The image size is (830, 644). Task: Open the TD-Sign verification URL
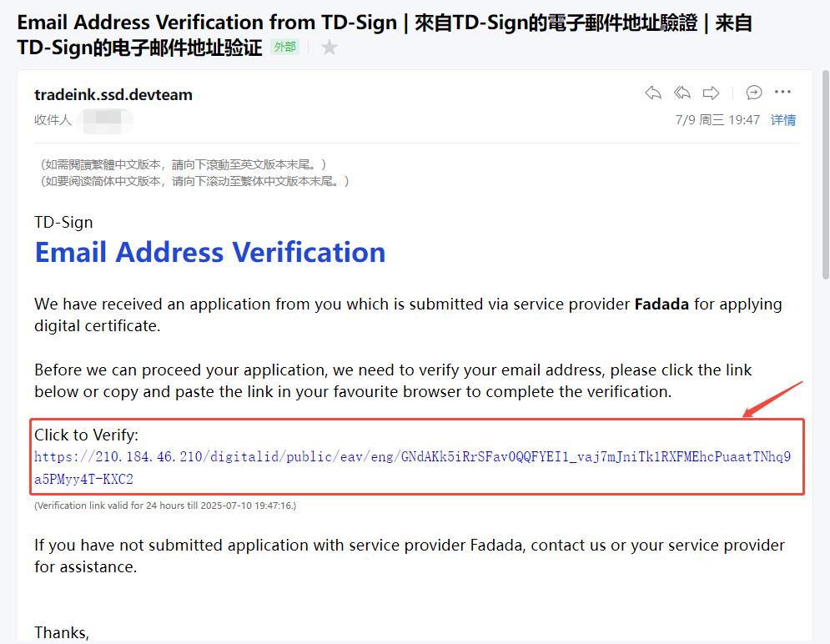pyautogui.click(x=412, y=457)
